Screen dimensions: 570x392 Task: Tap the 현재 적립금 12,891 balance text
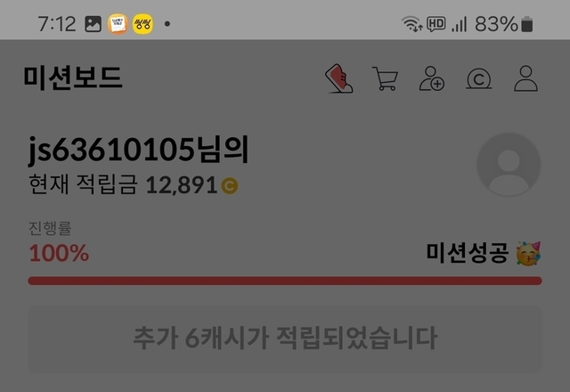133,184
